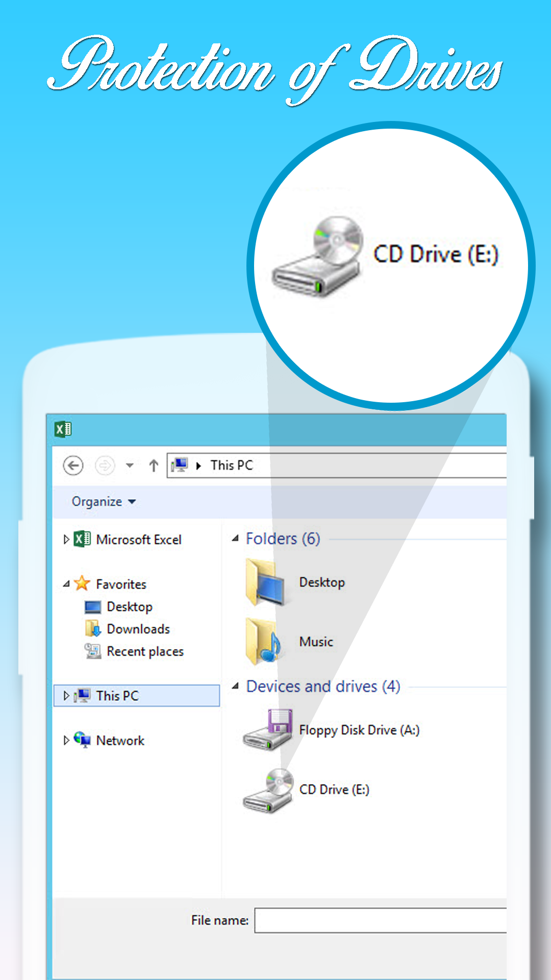Expand the This PC tree node

pyautogui.click(x=66, y=696)
